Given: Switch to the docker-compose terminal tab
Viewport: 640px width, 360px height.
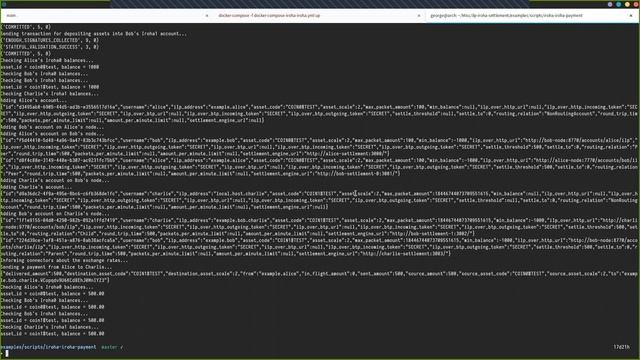Looking at the screenshot, I should click(319, 16).
